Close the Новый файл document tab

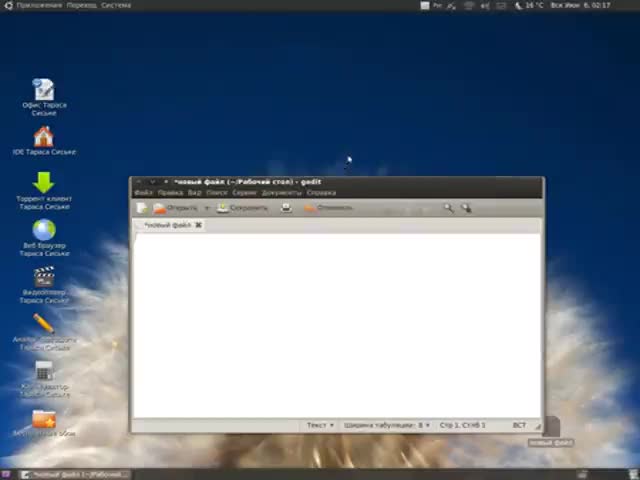coord(198,225)
